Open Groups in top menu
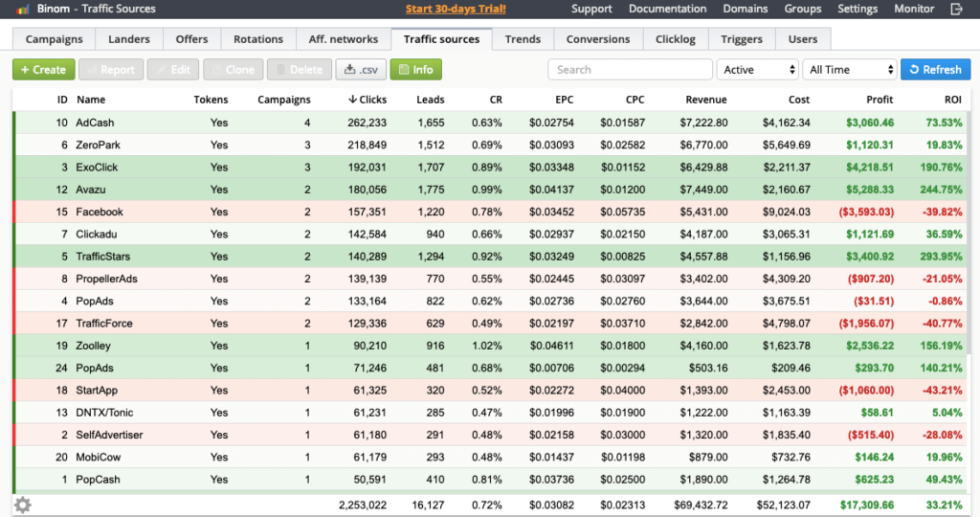This screenshot has height=517, width=980. click(803, 9)
